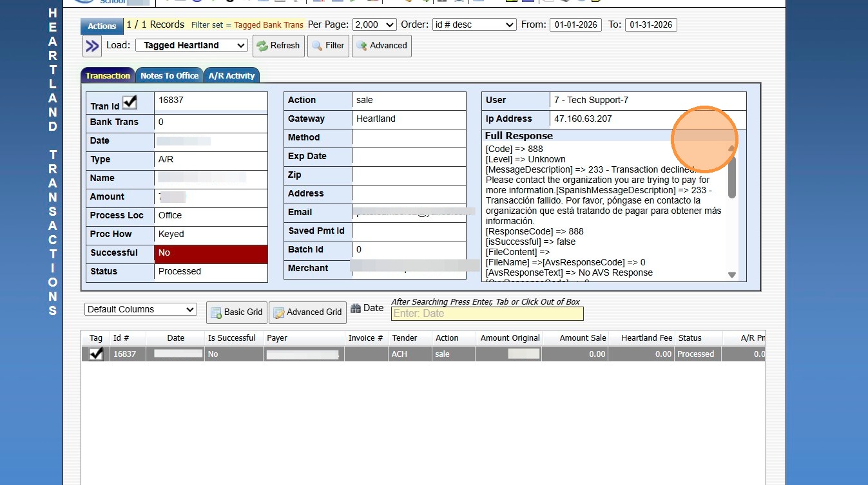The height and width of the screenshot is (485, 868).
Task: Switch to the A/R Activity tab
Action: (231, 75)
